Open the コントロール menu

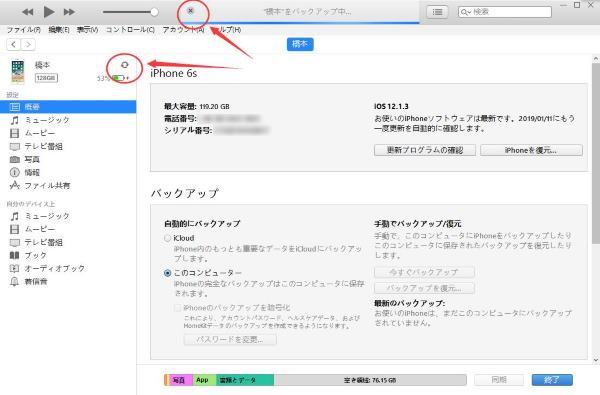pos(130,29)
